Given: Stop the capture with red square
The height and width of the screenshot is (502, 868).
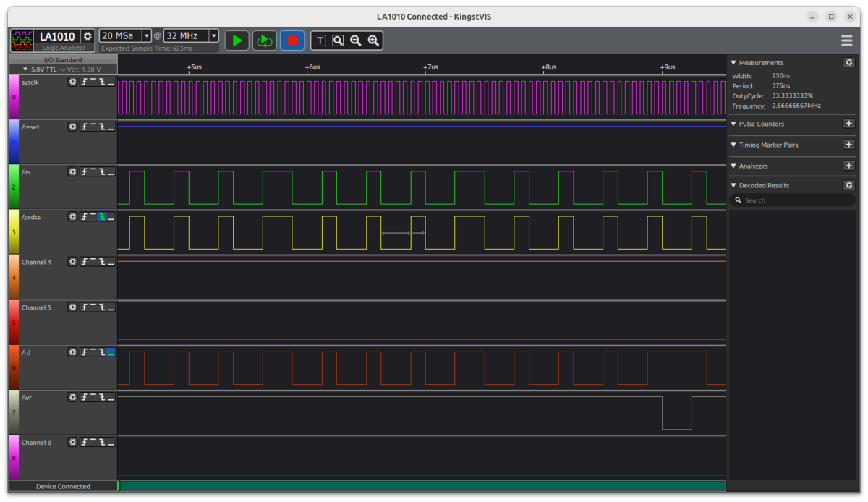Looking at the screenshot, I should [292, 41].
